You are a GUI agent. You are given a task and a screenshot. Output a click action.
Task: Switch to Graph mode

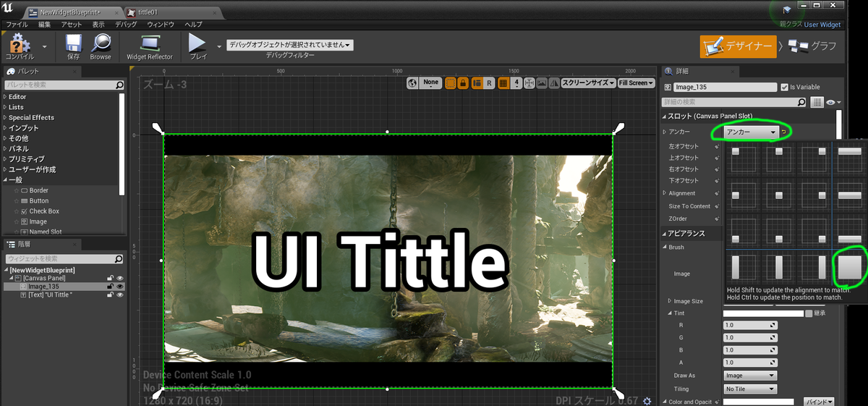click(x=813, y=46)
